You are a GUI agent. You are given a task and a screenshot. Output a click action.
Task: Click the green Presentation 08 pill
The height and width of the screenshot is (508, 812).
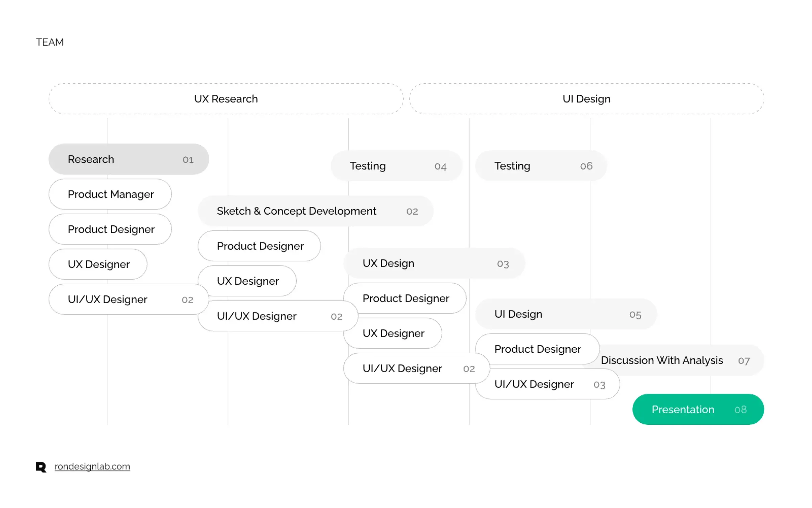(698, 410)
